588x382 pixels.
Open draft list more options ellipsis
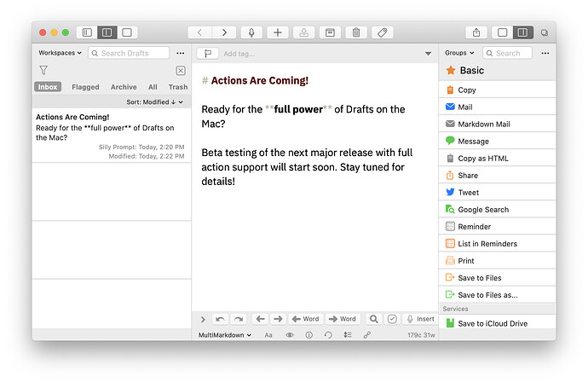[181, 53]
